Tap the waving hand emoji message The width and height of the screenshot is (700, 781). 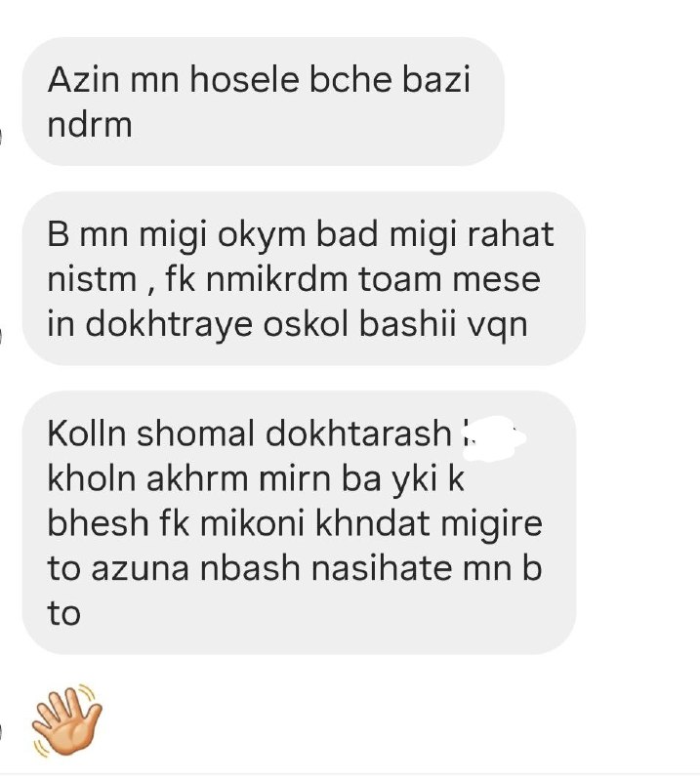[66, 720]
